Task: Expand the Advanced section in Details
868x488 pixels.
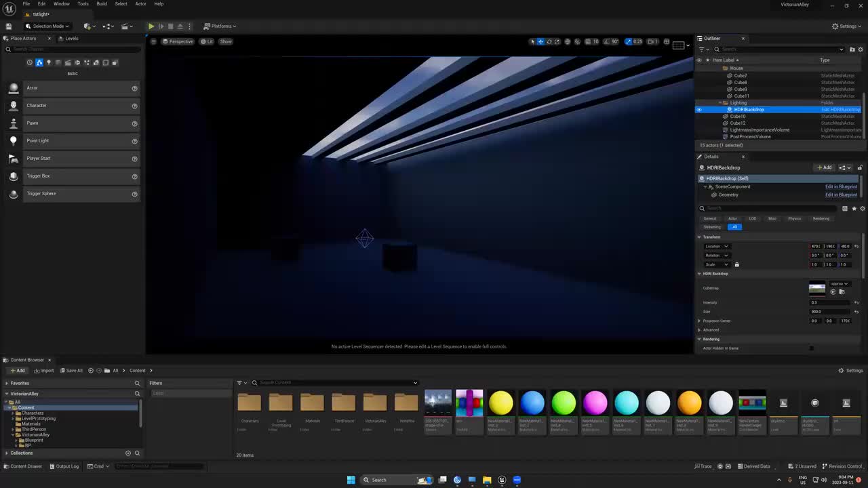Action: pos(699,330)
